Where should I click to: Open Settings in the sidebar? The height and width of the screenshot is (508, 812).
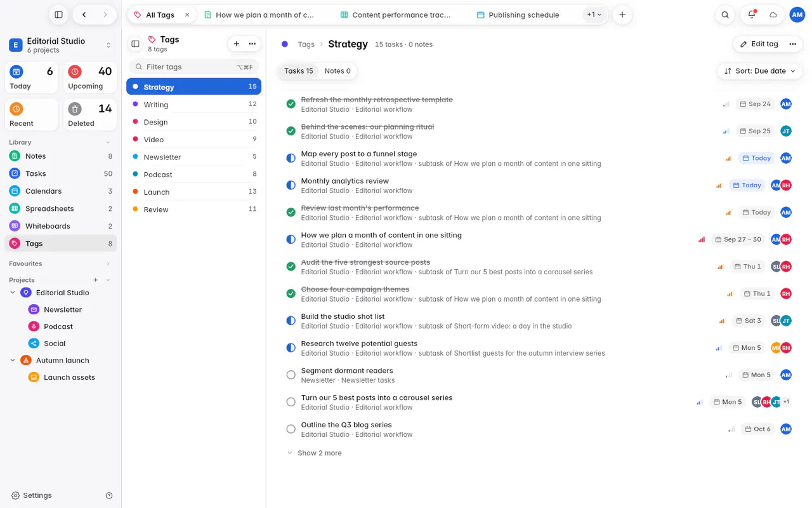tap(32, 495)
